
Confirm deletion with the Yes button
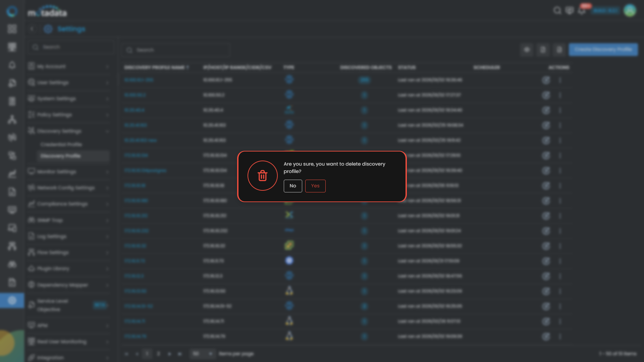coord(315,186)
